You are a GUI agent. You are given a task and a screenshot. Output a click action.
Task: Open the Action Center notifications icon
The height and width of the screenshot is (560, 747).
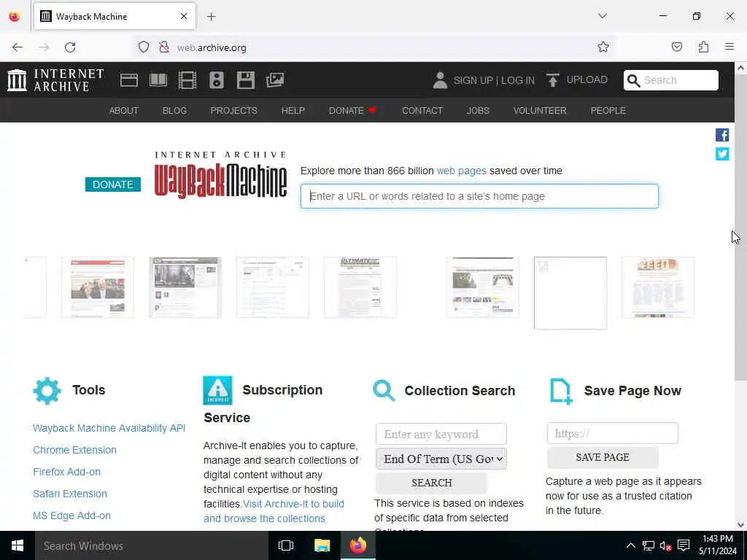[684, 545]
